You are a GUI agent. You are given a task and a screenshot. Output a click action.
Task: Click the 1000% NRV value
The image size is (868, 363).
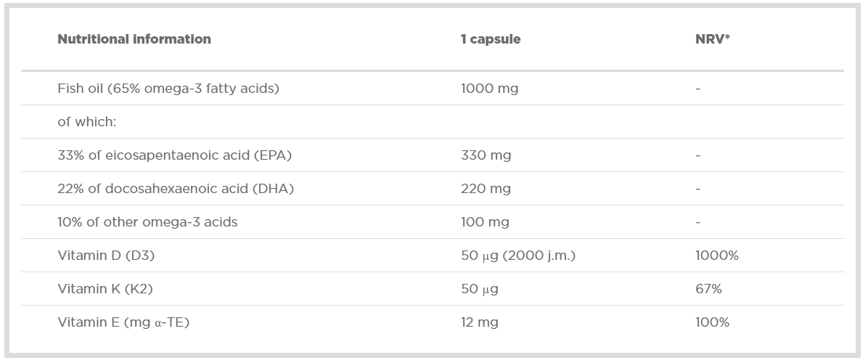click(x=717, y=256)
